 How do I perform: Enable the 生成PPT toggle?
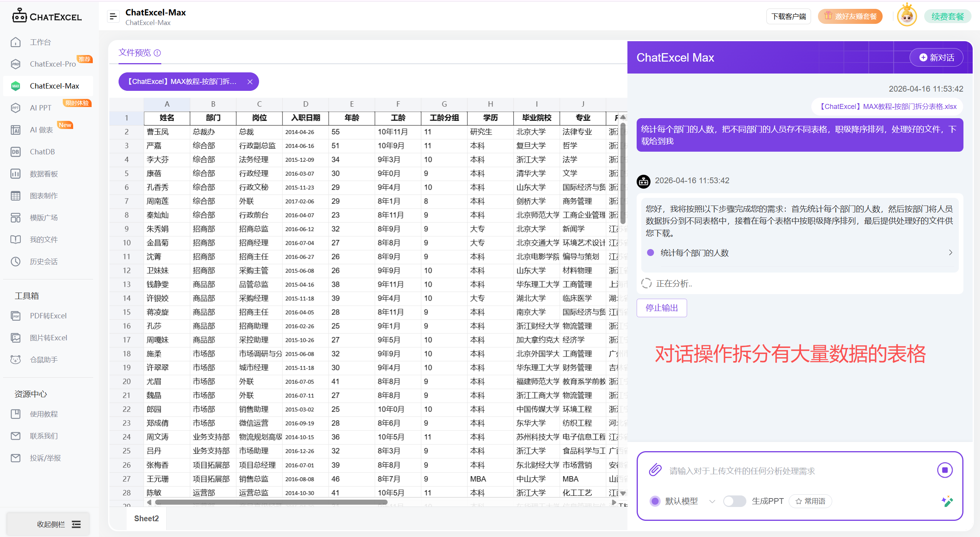[x=734, y=501]
